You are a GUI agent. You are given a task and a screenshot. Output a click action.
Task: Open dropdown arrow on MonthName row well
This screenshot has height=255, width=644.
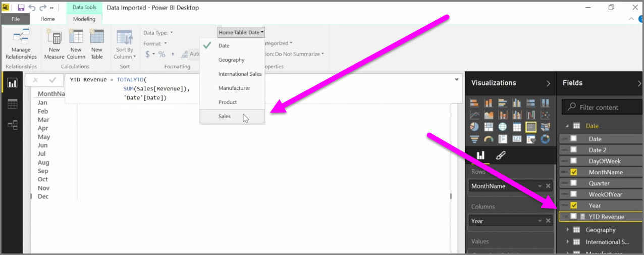540,186
